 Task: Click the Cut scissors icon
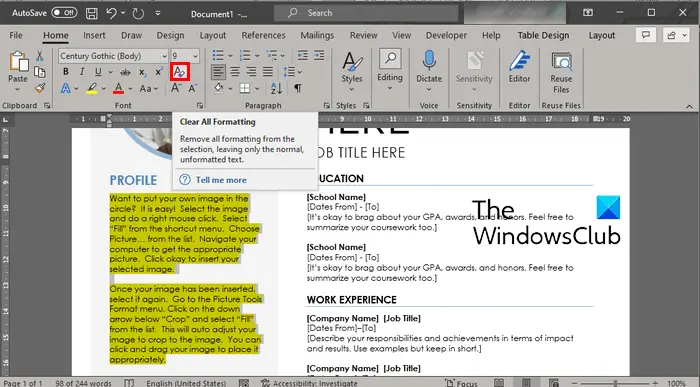tap(40, 56)
